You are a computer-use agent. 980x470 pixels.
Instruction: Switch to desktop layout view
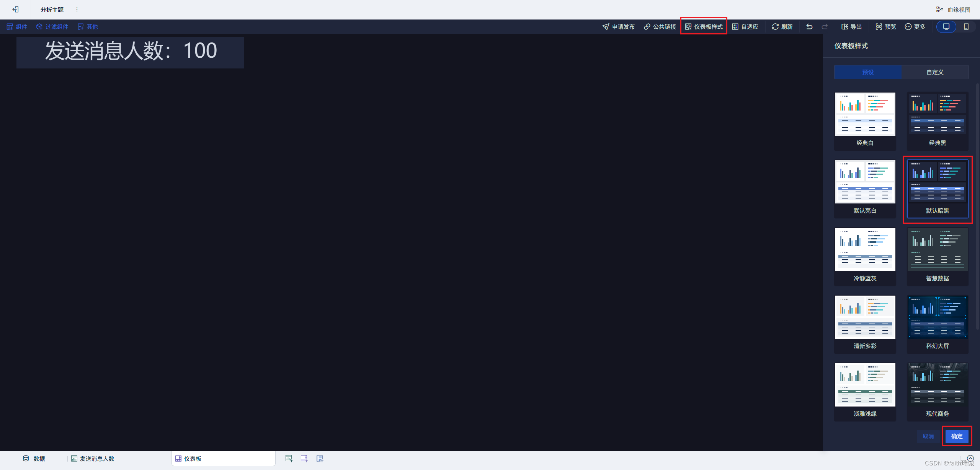point(946,26)
